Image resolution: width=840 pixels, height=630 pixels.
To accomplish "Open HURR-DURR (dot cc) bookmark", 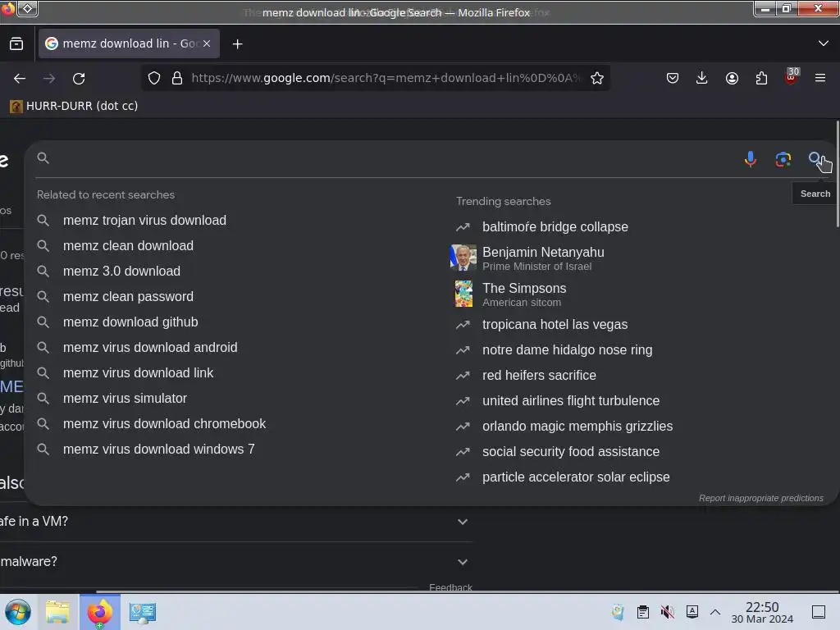I will [x=74, y=106].
